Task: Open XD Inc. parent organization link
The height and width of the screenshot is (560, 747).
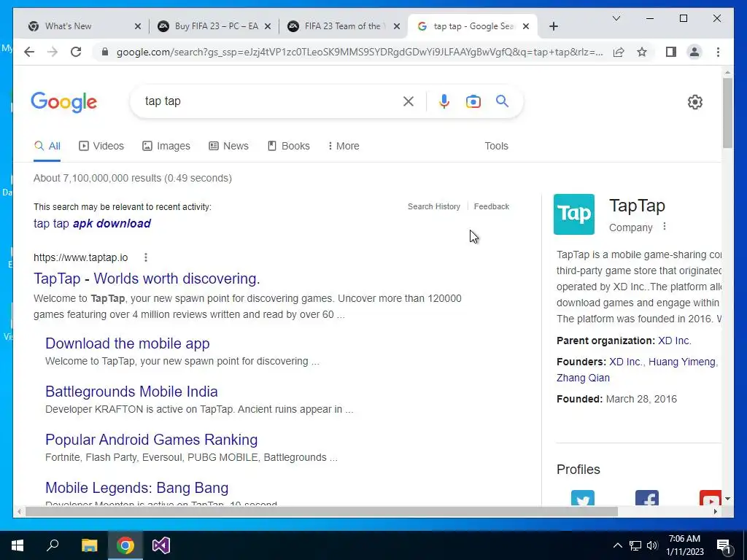Action: coord(674,341)
